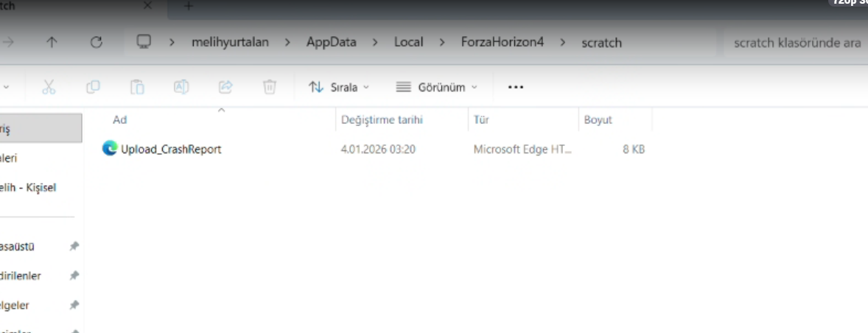Screen dimensions: 868x333
Task: Open the three-dots more options menu
Action: pos(516,87)
